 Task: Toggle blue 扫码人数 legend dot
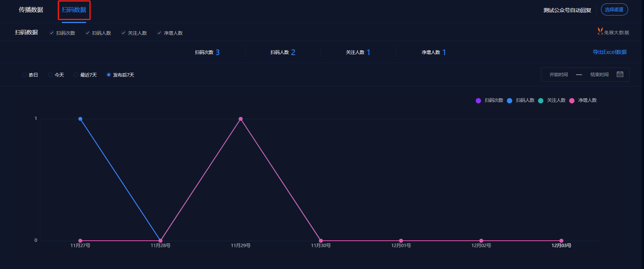510,101
